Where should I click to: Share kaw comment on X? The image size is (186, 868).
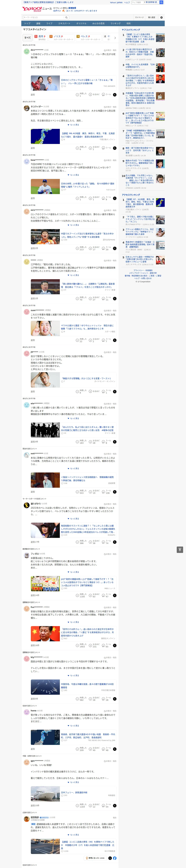pyautogui.click(x=115, y=198)
